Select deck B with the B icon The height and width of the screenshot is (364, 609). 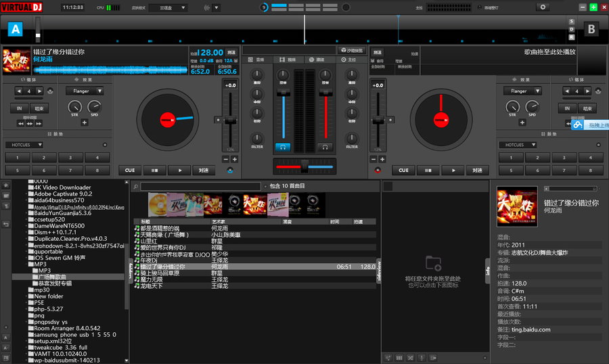click(x=591, y=29)
